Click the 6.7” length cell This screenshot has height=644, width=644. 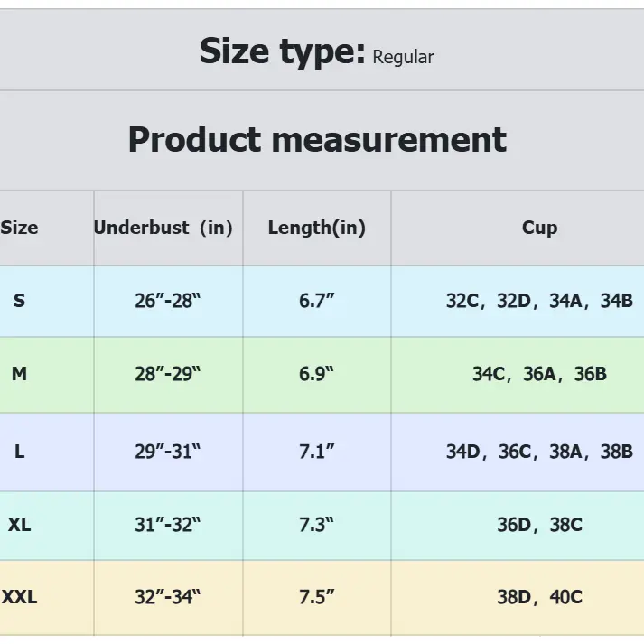(x=317, y=301)
